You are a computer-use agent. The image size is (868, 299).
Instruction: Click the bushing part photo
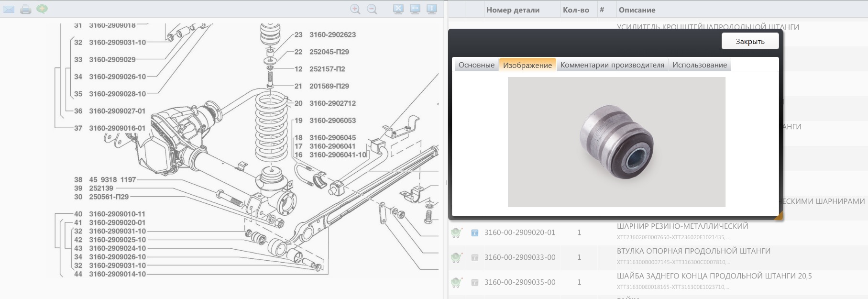coord(616,142)
